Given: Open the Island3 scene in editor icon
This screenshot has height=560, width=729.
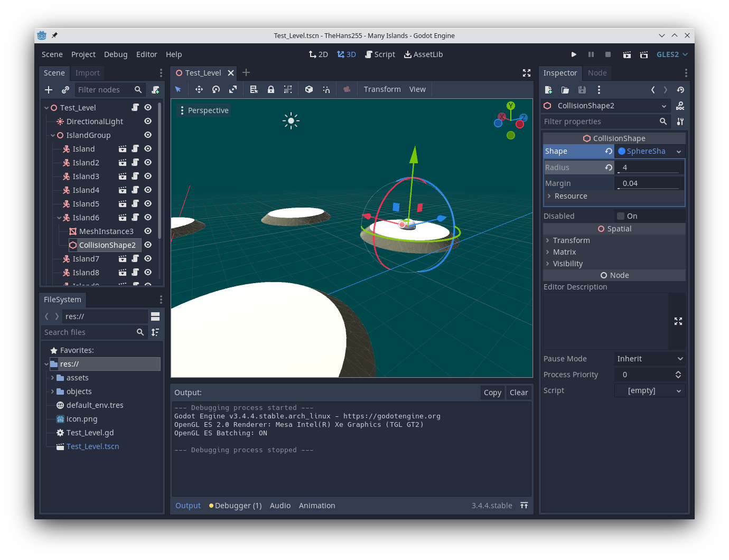Looking at the screenshot, I should point(123,176).
